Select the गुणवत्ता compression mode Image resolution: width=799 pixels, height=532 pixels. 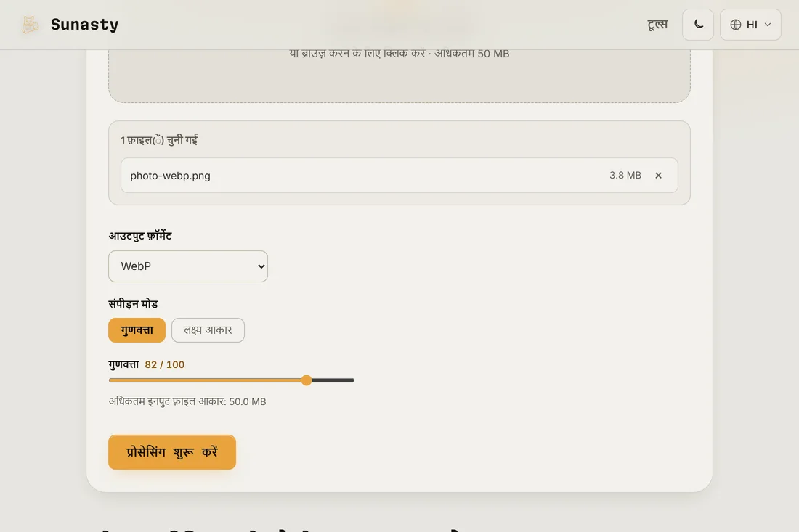point(137,330)
